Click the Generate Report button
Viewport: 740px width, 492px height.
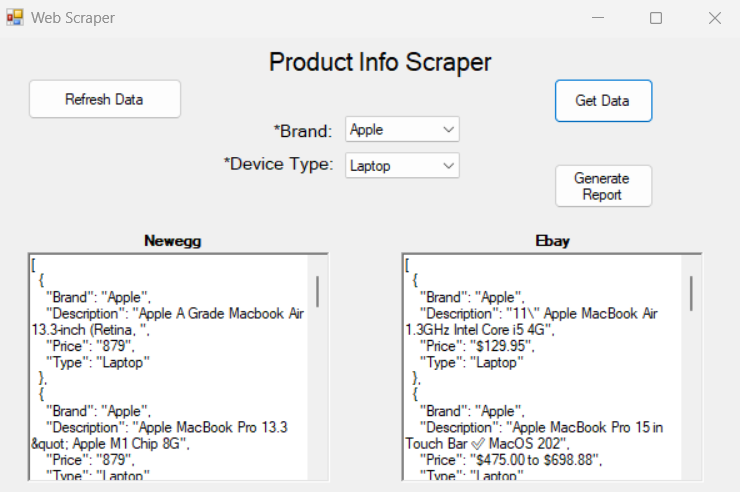[603, 186]
